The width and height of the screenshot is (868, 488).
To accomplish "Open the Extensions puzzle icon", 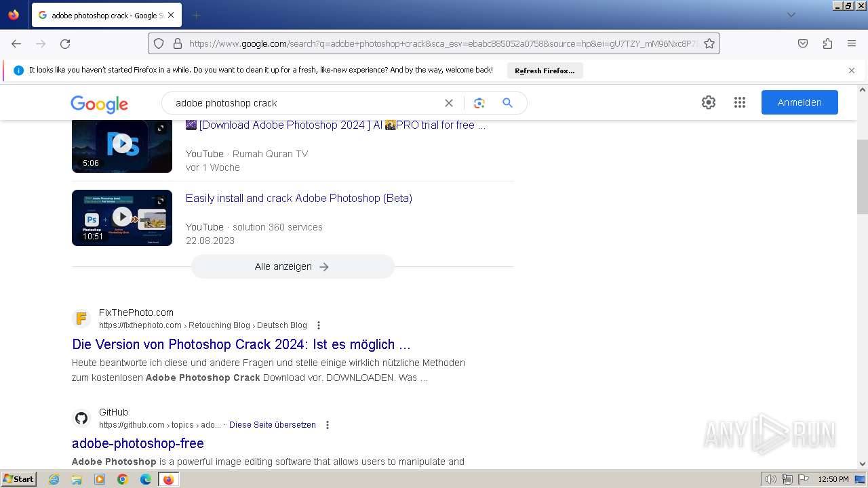I will pyautogui.click(x=827, y=43).
